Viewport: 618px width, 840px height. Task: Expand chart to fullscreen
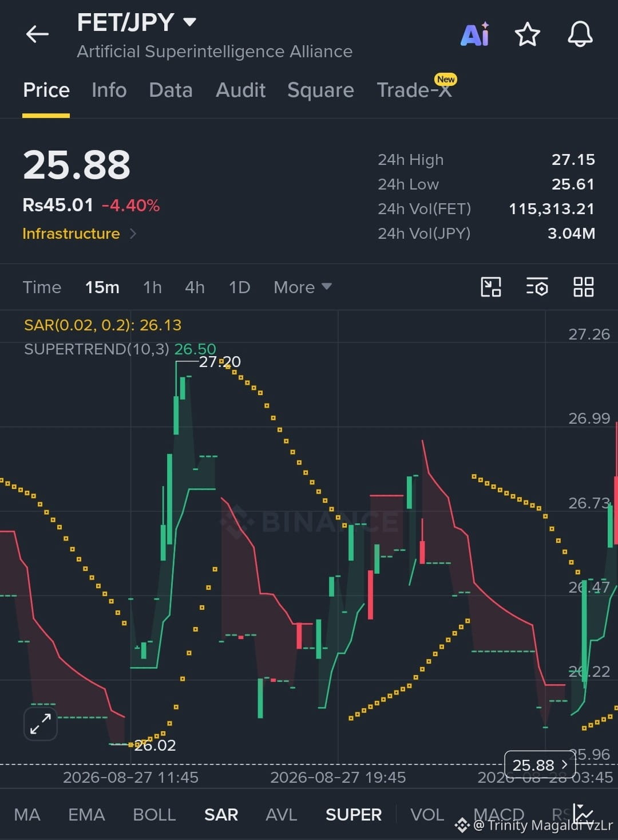click(41, 724)
